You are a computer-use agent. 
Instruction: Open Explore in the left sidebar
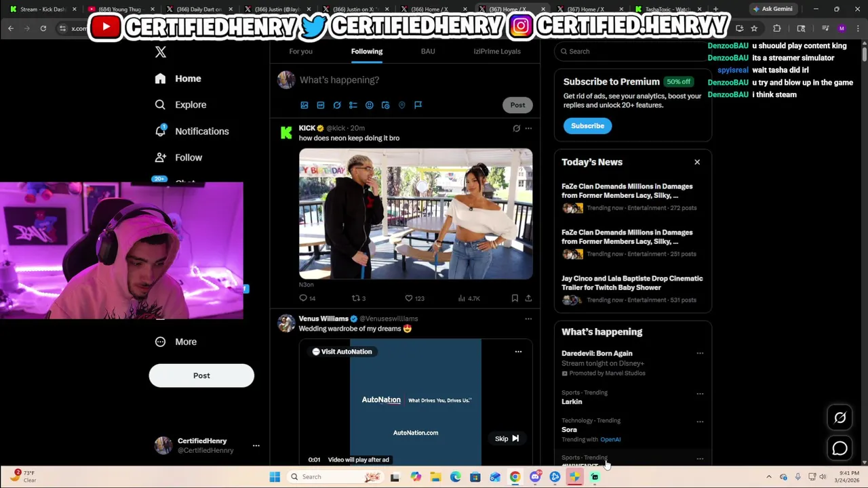(180, 105)
